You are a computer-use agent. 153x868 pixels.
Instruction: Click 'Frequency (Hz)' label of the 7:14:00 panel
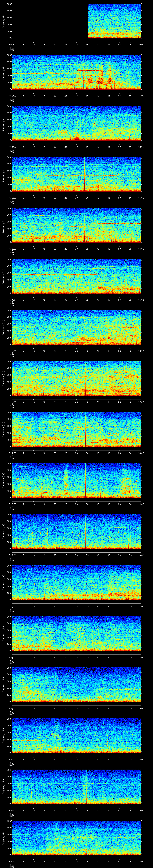[3, 276]
